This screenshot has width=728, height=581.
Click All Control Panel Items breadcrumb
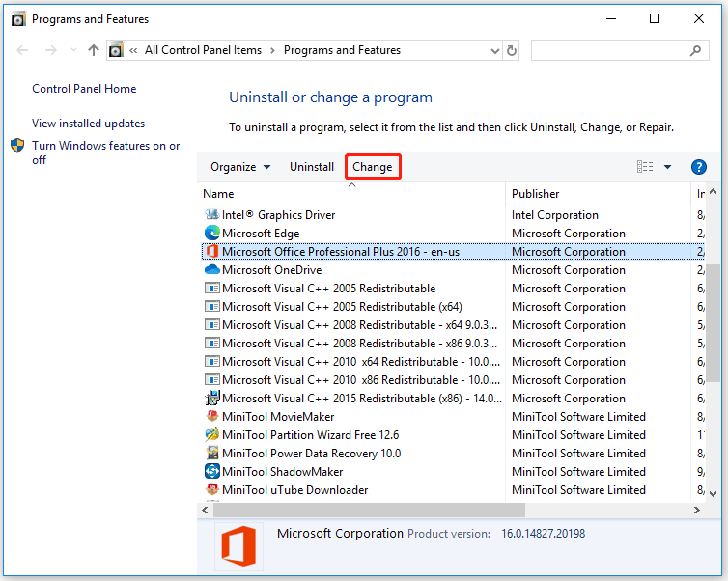[x=204, y=50]
